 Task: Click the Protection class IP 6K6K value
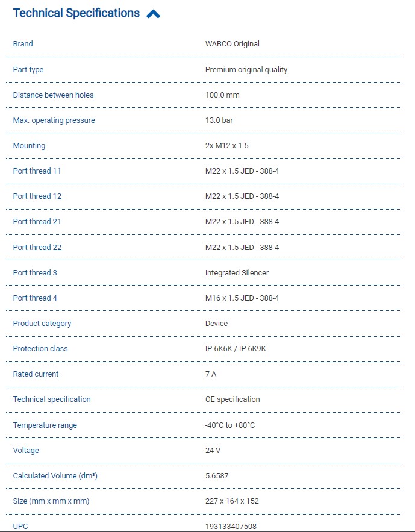tap(236, 349)
